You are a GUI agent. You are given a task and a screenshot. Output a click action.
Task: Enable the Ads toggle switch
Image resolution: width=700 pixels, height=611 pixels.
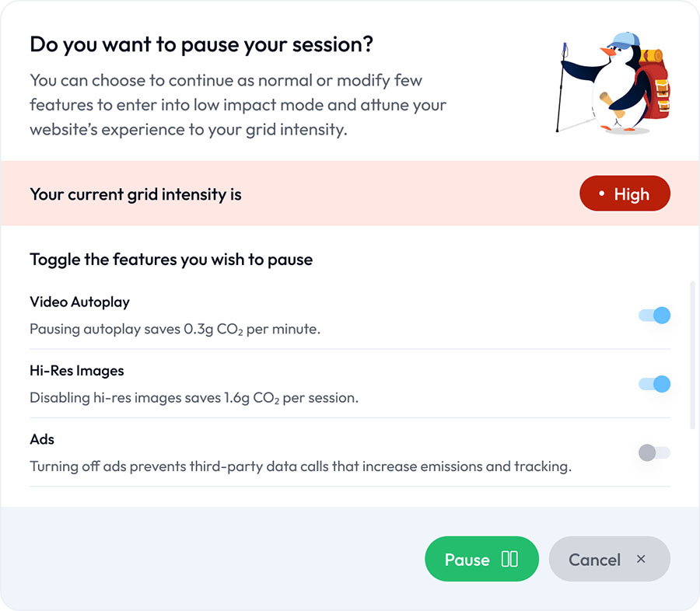point(654,452)
